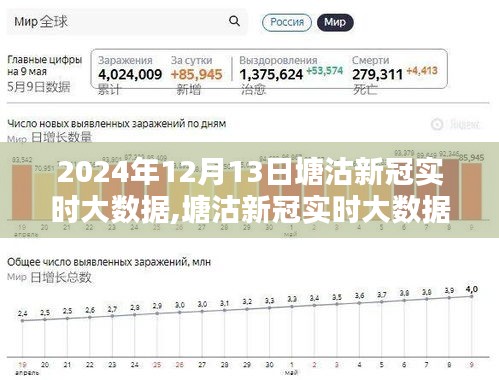The width and height of the screenshot is (499, 380).
Task: Click the +53,574 recoveries increase
Action: point(324,71)
